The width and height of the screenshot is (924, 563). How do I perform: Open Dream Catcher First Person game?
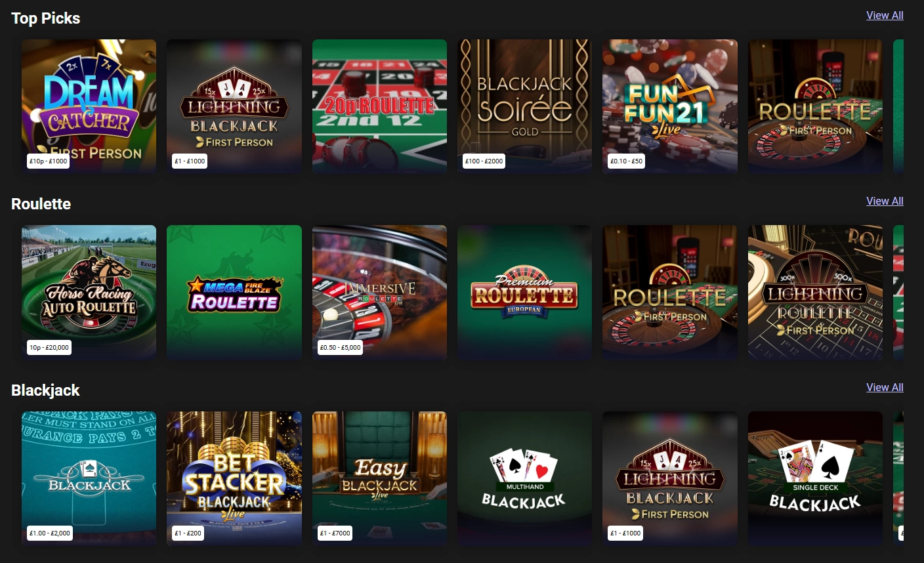point(89,107)
